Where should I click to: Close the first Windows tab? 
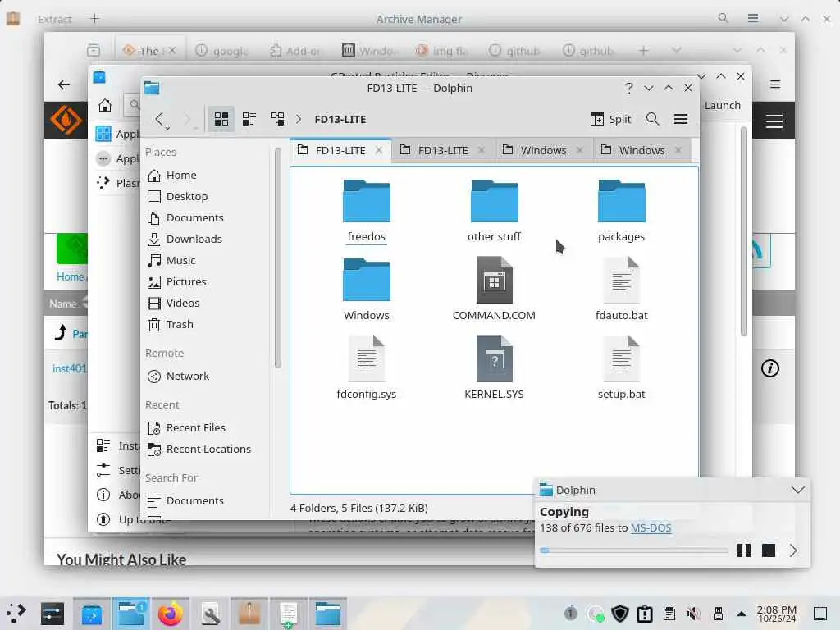click(580, 151)
